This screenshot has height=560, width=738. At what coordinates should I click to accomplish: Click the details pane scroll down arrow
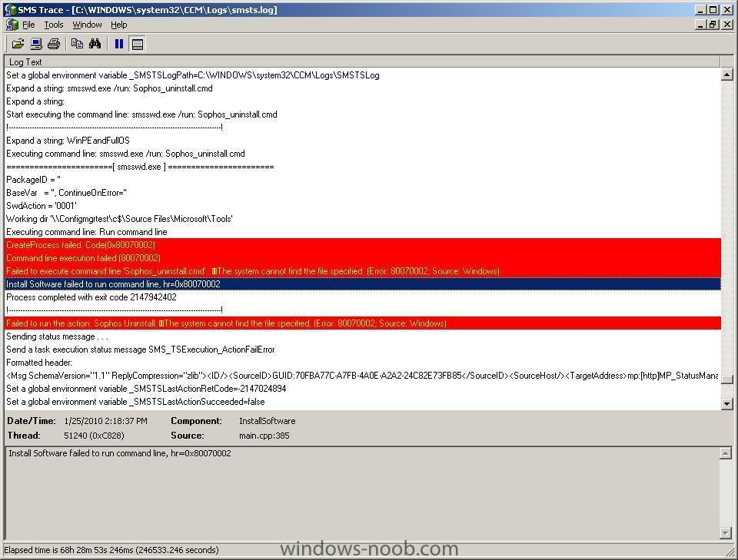click(x=725, y=532)
